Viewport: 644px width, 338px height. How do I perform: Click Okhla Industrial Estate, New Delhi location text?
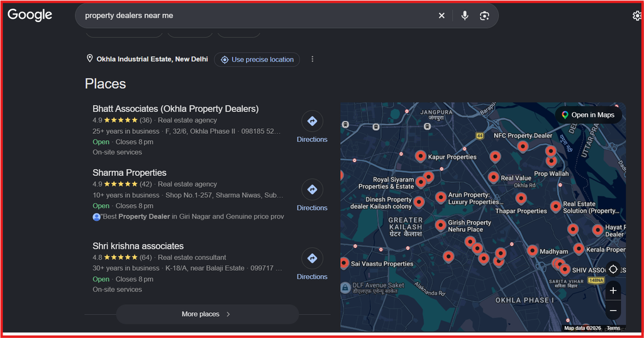pos(152,59)
